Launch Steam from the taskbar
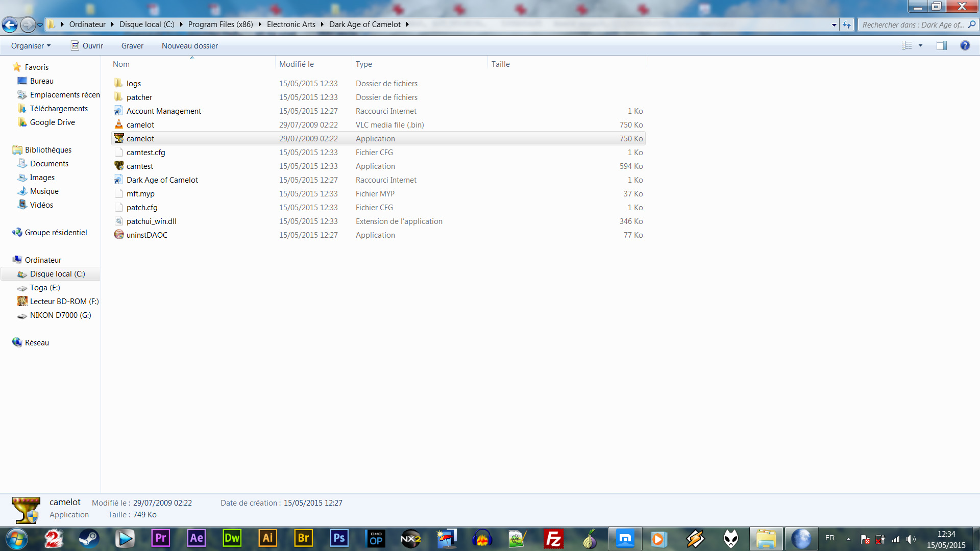The width and height of the screenshot is (980, 551). click(x=89, y=539)
